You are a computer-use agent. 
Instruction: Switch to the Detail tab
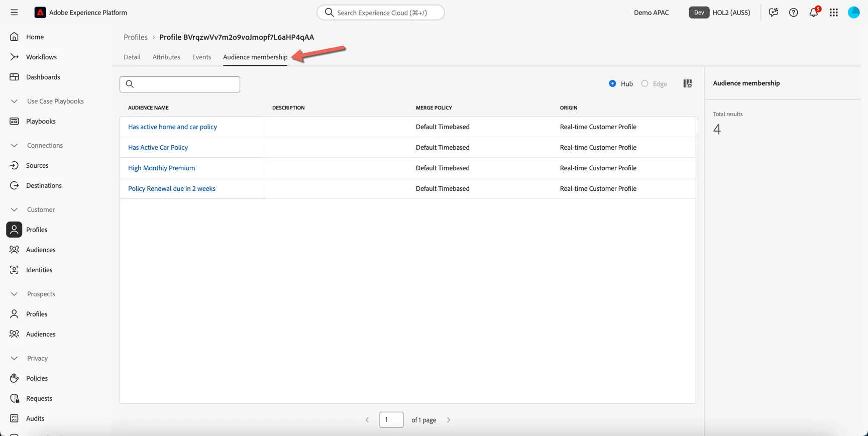coord(132,57)
